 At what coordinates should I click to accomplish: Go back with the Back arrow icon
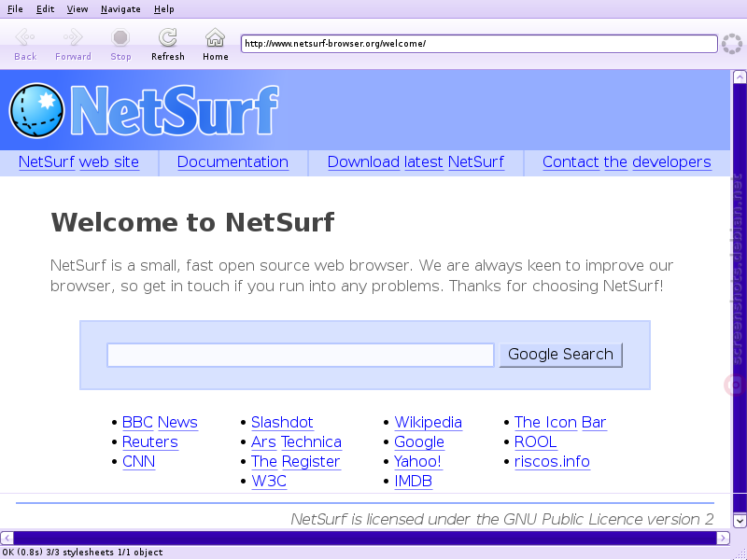25,37
